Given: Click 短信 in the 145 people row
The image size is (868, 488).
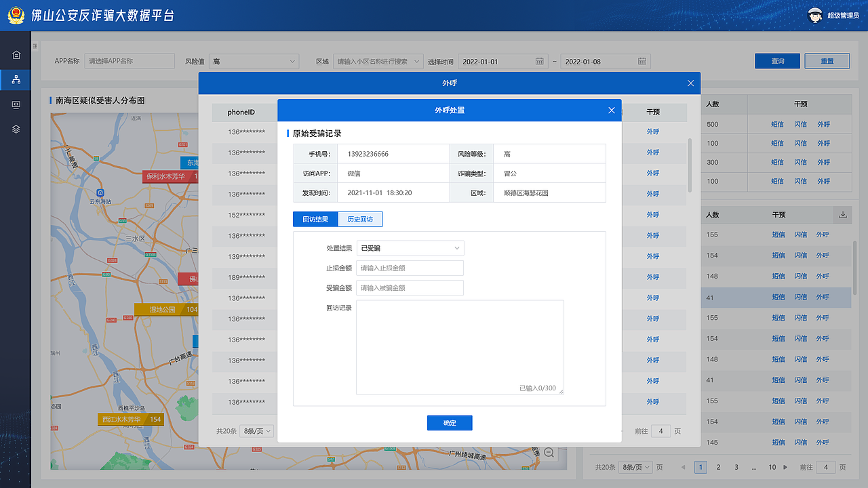Looking at the screenshot, I should tap(778, 443).
